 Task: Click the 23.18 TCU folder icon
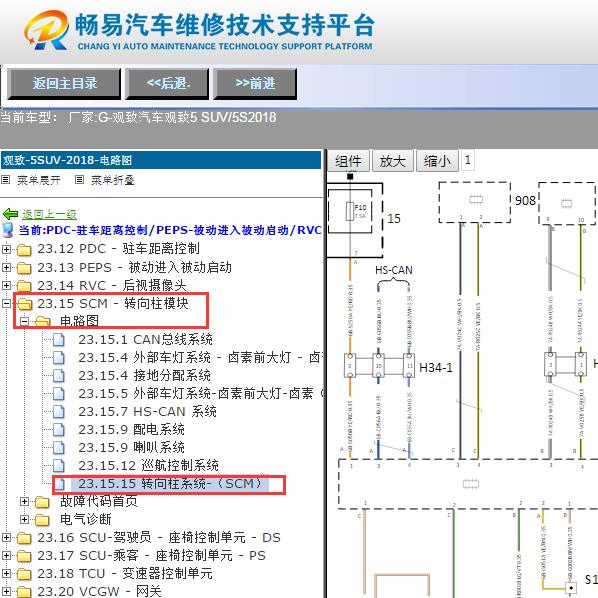24,574
